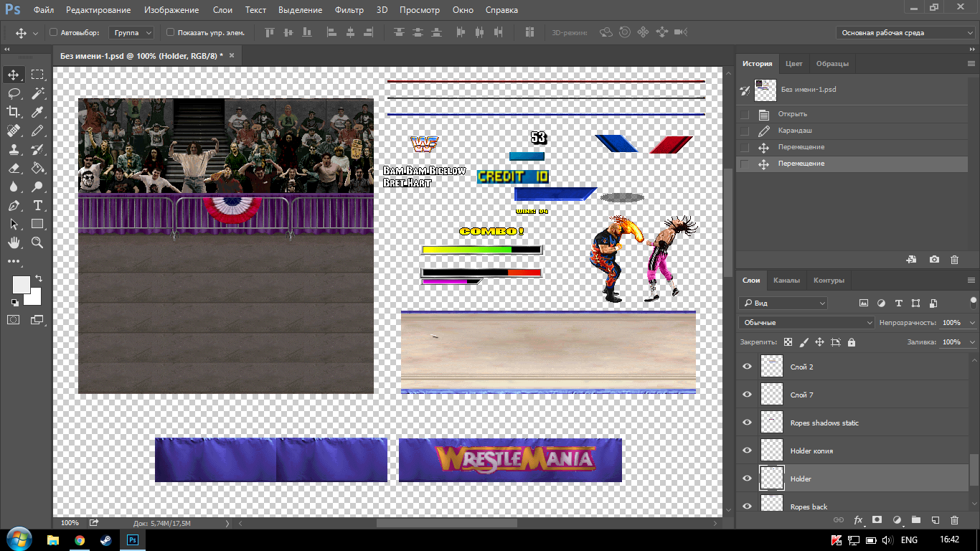Open Основная рабочая среда workspace dropdown
This screenshot has width=980, height=551.
[x=905, y=32]
